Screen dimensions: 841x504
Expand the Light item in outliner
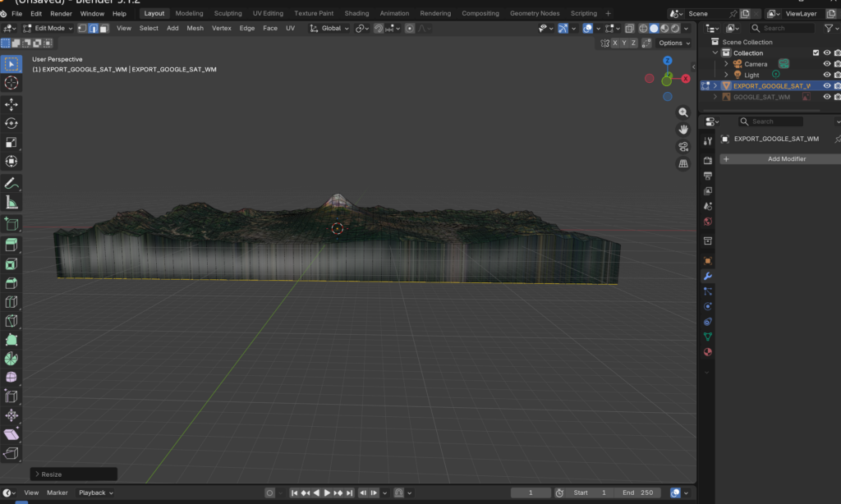tap(726, 75)
